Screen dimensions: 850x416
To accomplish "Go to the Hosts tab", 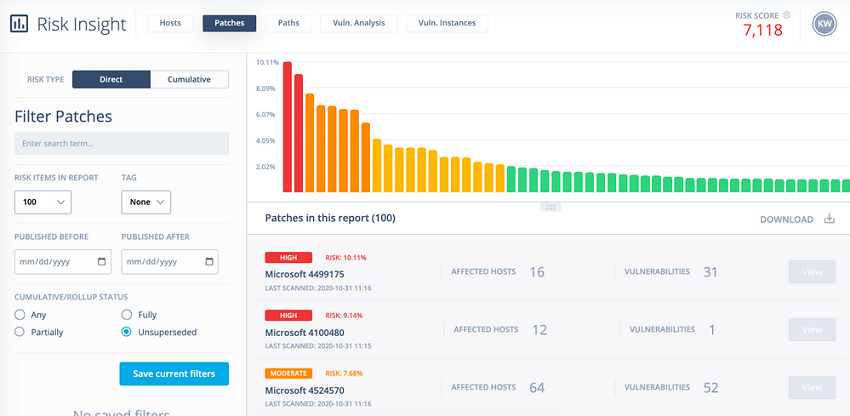I will click(170, 23).
